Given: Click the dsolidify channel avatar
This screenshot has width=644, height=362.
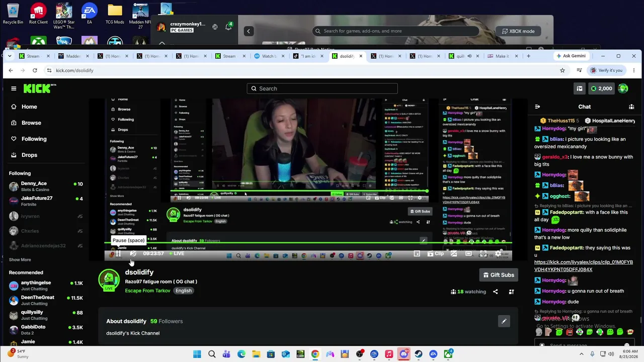Looking at the screenshot, I should click(x=109, y=280).
